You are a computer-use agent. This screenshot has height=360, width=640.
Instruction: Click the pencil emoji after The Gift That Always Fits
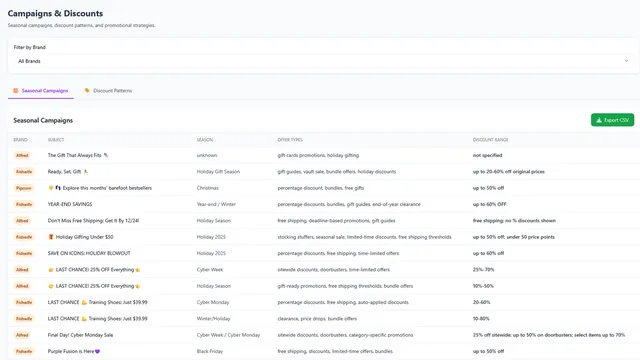[x=106, y=155]
